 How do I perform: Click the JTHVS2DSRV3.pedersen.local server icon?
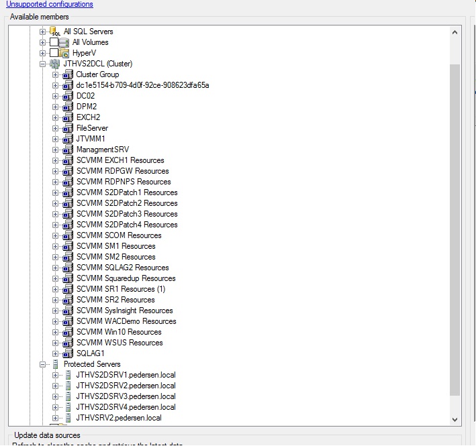[x=68, y=396]
